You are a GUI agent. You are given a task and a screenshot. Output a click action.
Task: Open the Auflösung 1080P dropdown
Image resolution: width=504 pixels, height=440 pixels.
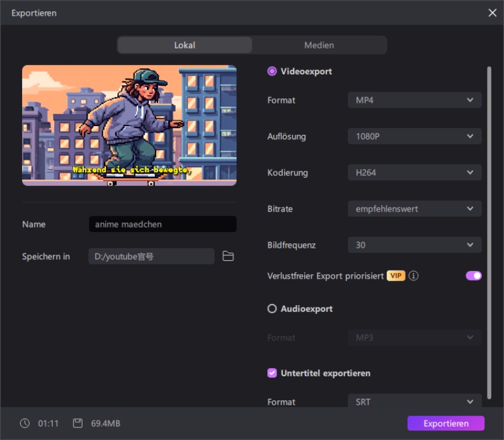(x=415, y=136)
